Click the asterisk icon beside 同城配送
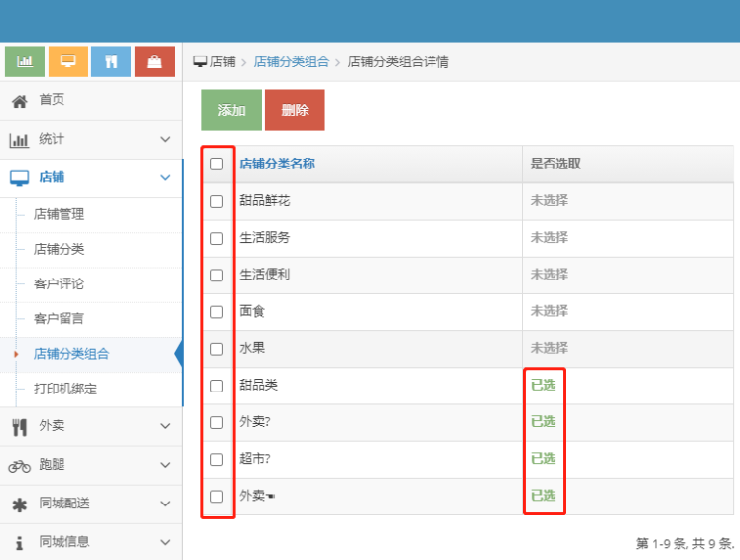 pos(19,504)
